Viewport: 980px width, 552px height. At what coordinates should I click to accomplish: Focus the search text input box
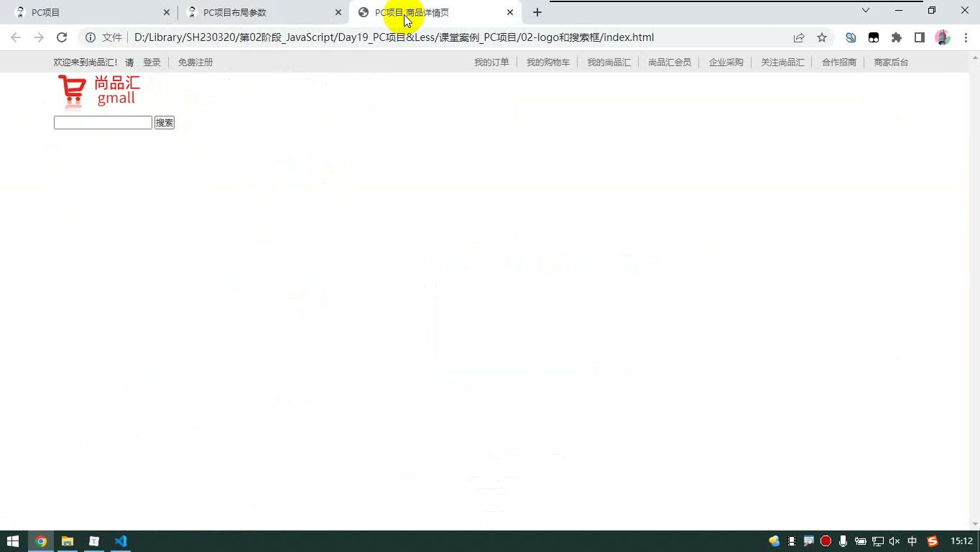[x=103, y=123]
